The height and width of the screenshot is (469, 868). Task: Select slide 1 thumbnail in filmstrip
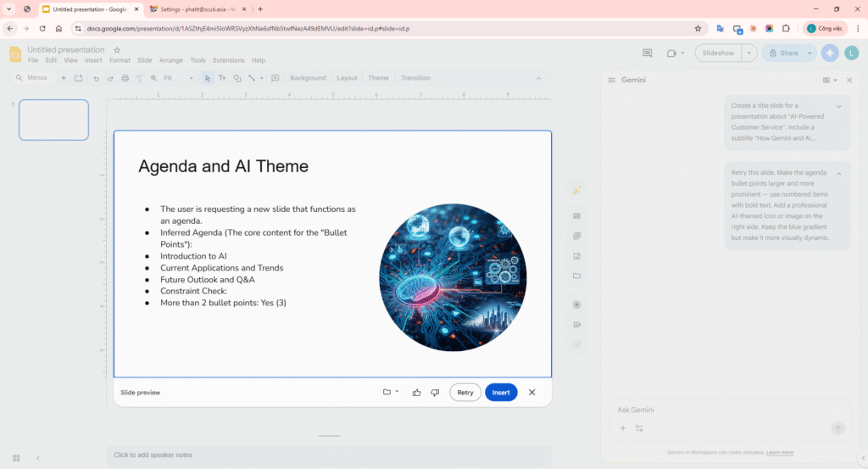53,120
